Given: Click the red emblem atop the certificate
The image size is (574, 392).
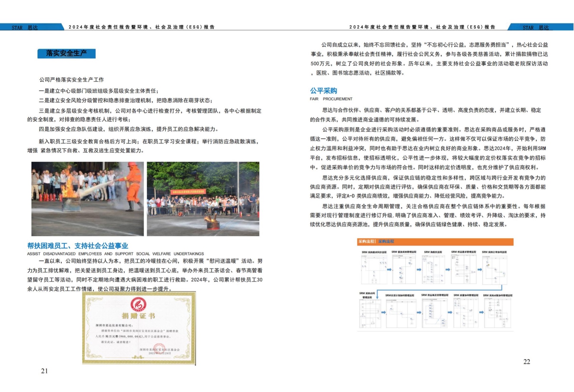Looking at the screenshot, I should pyautogui.click(x=138, y=304).
